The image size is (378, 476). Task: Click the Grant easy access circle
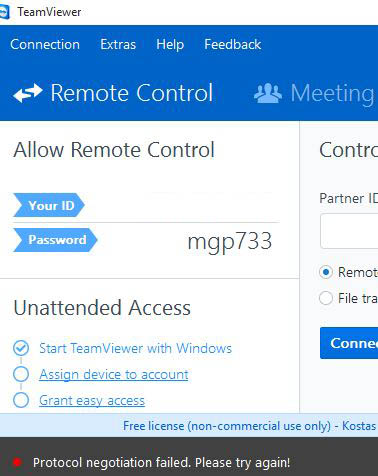tap(21, 400)
